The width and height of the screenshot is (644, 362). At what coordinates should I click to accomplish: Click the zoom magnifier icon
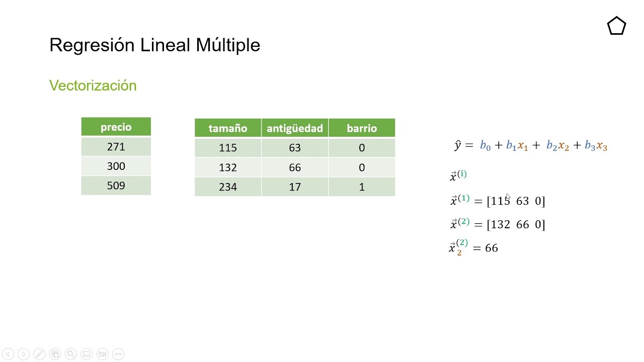(70, 354)
